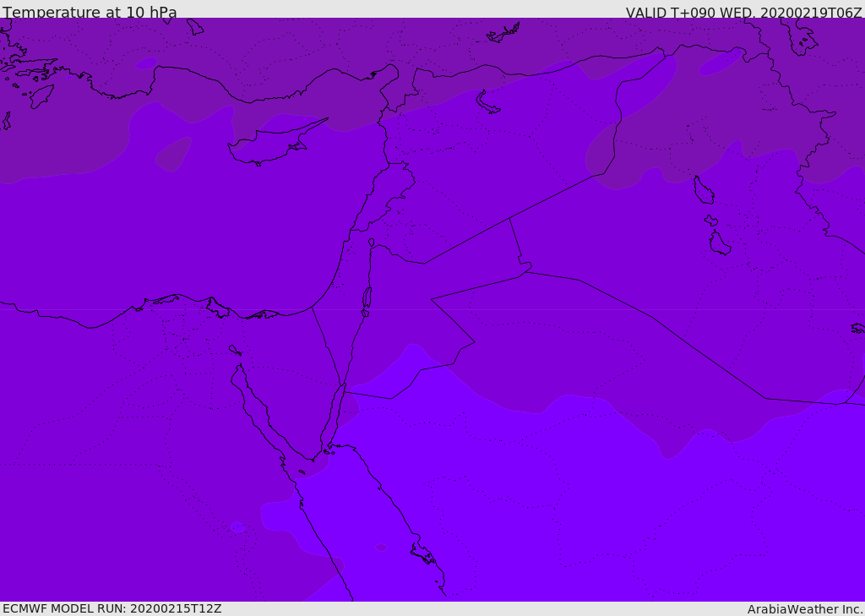
Task: Click the 'ArabiaWeather Inc.' credit text
Action: pyautogui.click(x=804, y=609)
